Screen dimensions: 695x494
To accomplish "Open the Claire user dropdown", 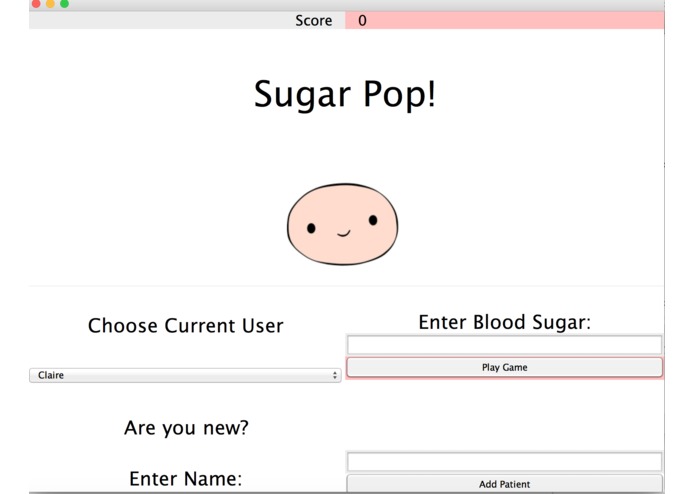I will click(x=185, y=375).
